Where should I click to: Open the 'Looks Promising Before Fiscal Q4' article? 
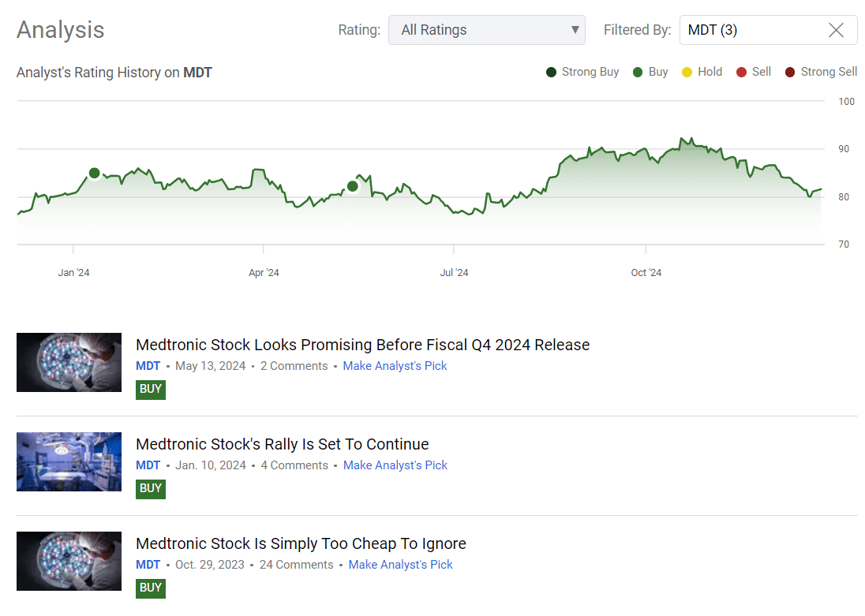click(x=362, y=345)
